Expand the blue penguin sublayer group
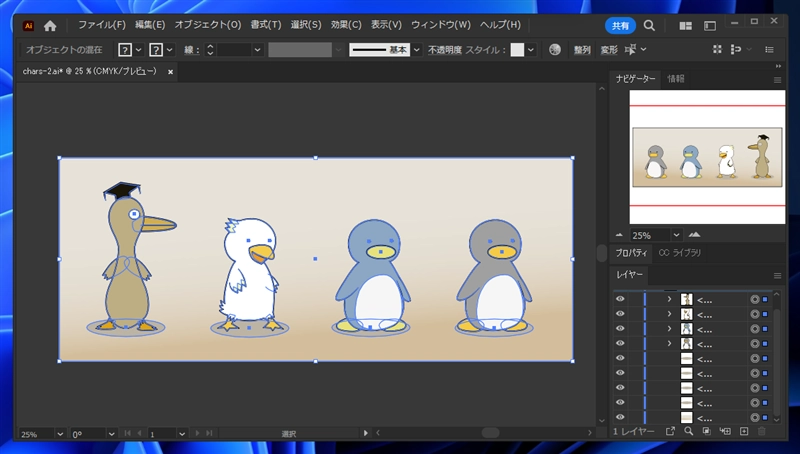Image resolution: width=800 pixels, height=454 pixels. point(669,329)
